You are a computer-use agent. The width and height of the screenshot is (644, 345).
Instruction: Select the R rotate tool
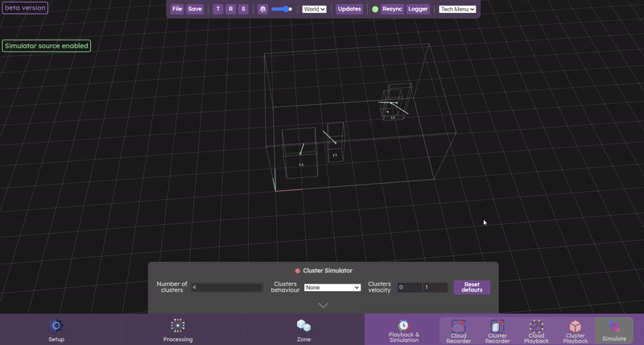[x=231, y=9]
